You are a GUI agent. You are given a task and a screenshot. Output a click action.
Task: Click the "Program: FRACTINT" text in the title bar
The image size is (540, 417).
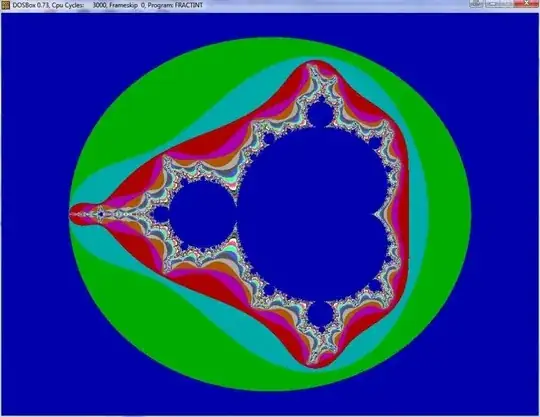pyautogui.click(x=175, y=5)
